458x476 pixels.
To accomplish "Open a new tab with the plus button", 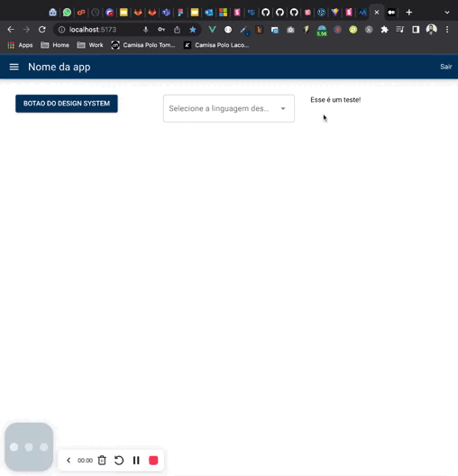I will pyautogui.click(x=408, y=13).
